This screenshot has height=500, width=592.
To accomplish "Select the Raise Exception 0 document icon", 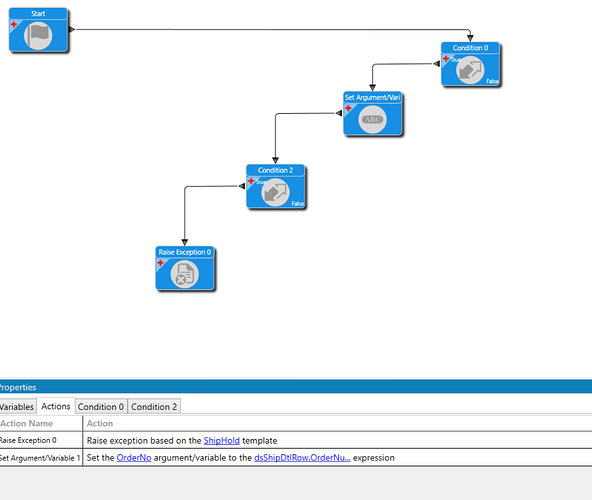I will 185,275.
